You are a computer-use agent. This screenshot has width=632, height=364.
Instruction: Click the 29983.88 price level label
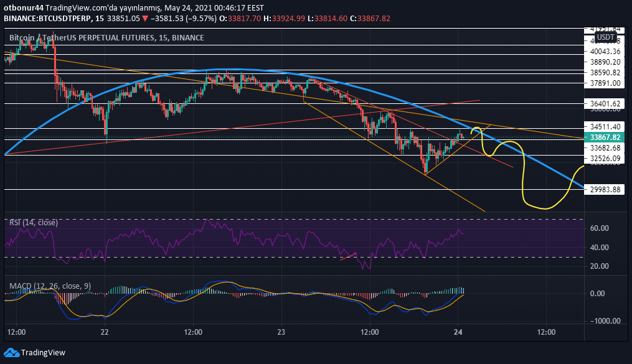(605, 190)
